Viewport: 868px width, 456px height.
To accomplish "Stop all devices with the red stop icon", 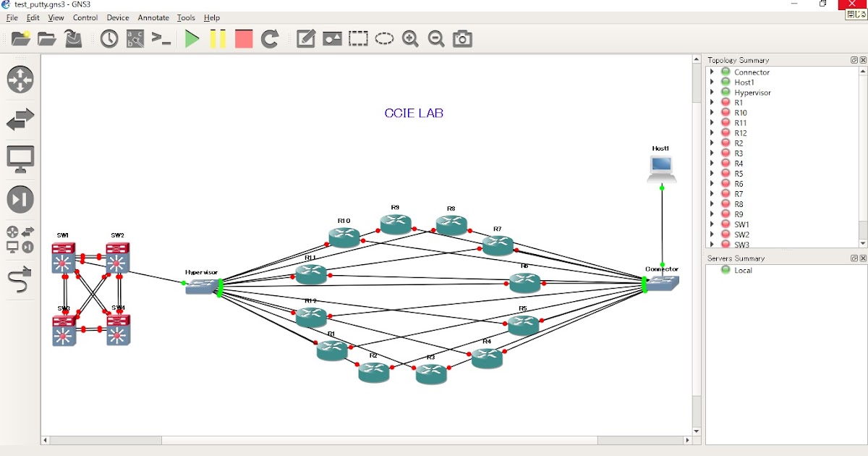I will 243,38.
